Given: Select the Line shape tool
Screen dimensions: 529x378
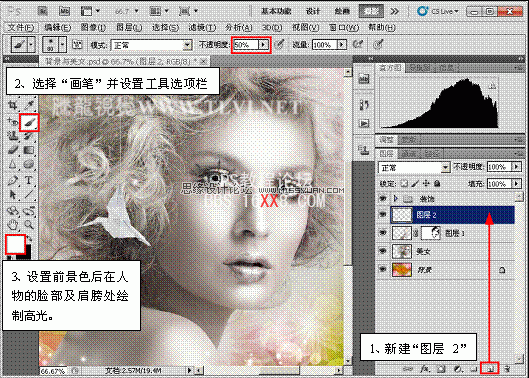Looking at the screenshot, I should pos(29,195).
